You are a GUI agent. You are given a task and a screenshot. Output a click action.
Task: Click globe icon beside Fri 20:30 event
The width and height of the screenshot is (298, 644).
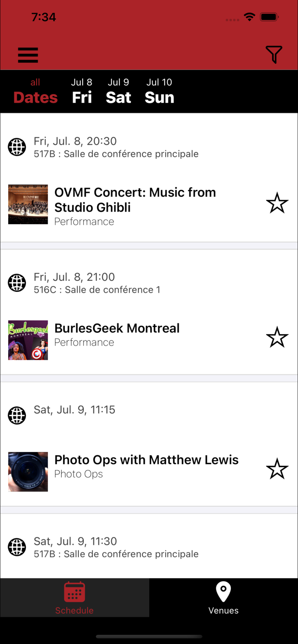coord(17,147)
